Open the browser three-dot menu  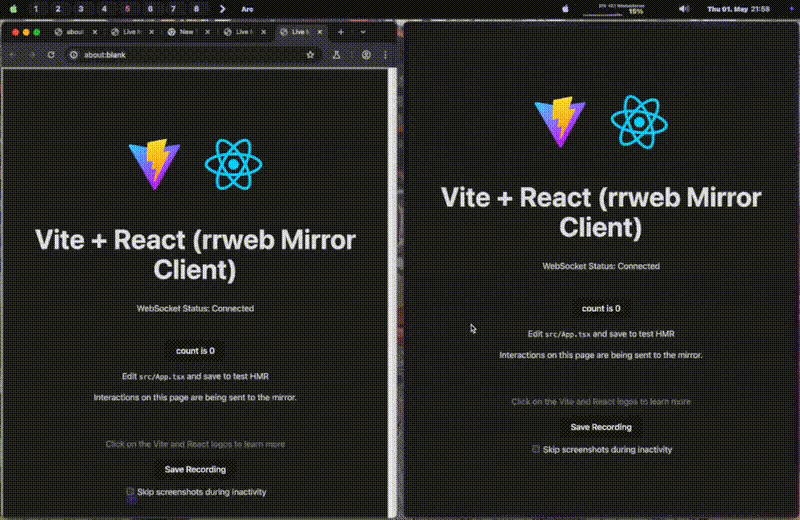385,55
